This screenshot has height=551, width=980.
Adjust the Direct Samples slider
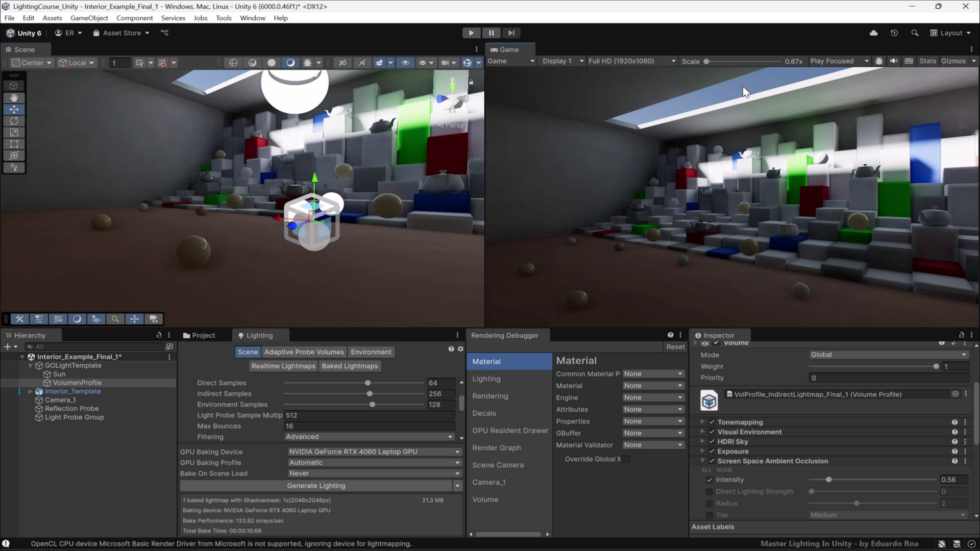point(367,383)
